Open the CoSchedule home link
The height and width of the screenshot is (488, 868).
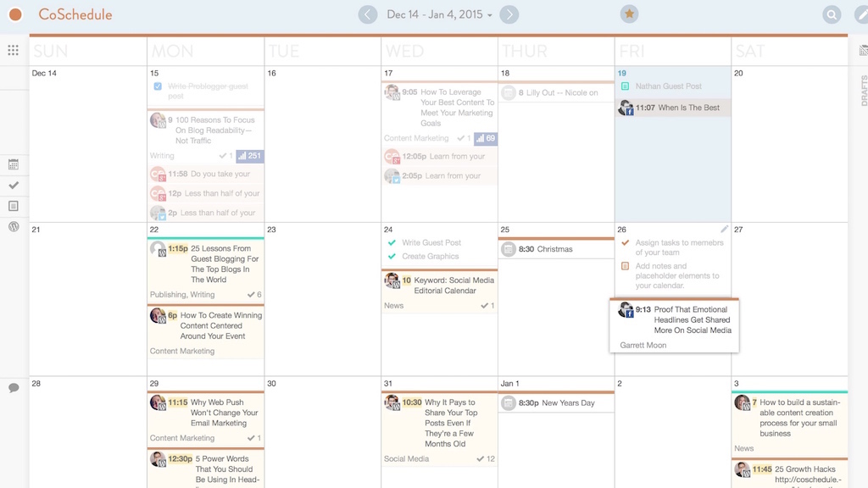75,14
